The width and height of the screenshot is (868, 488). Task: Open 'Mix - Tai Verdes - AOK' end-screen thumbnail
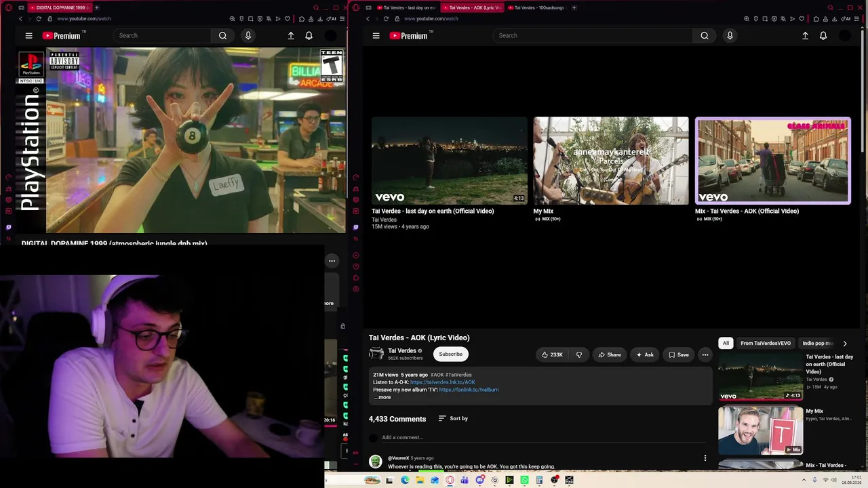click(773, 161)
